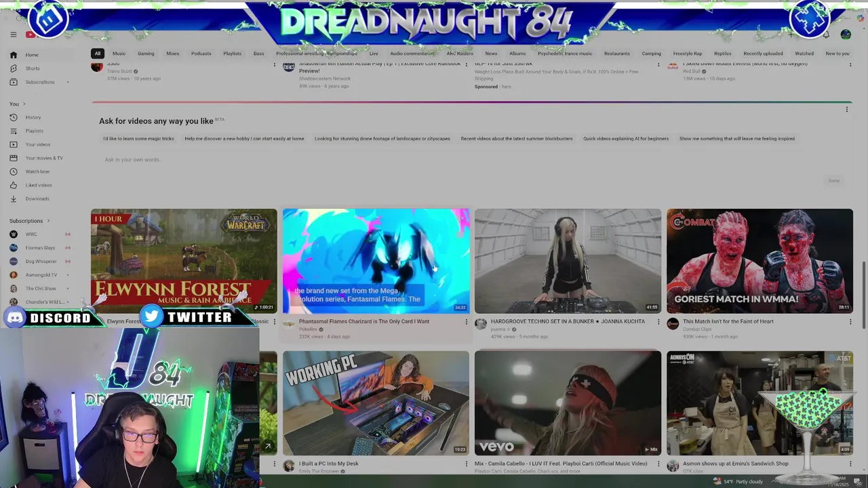Open options menu for This Match video
Image resolution: width=868 pixels, height=488 pixels.
(850, 322)
